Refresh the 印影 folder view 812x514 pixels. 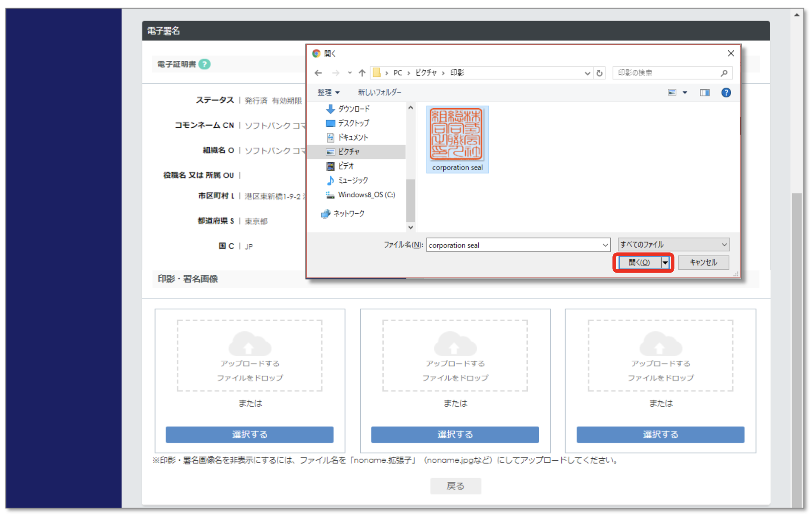(x=599, y=73)
